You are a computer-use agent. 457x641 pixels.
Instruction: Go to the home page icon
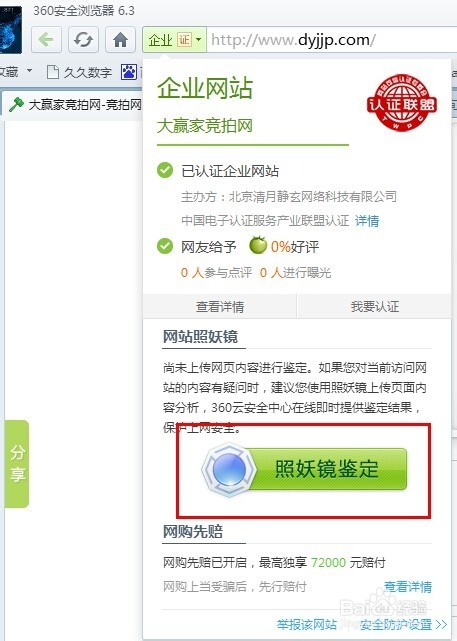[x=121, y=40]
